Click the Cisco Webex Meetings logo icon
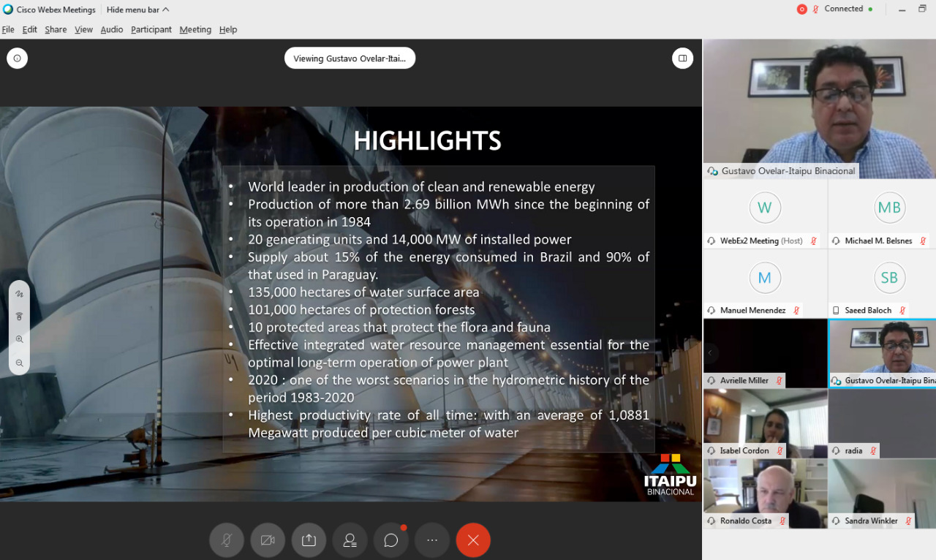The height and width of the screenshot is (560, 936). coord(8,10)
